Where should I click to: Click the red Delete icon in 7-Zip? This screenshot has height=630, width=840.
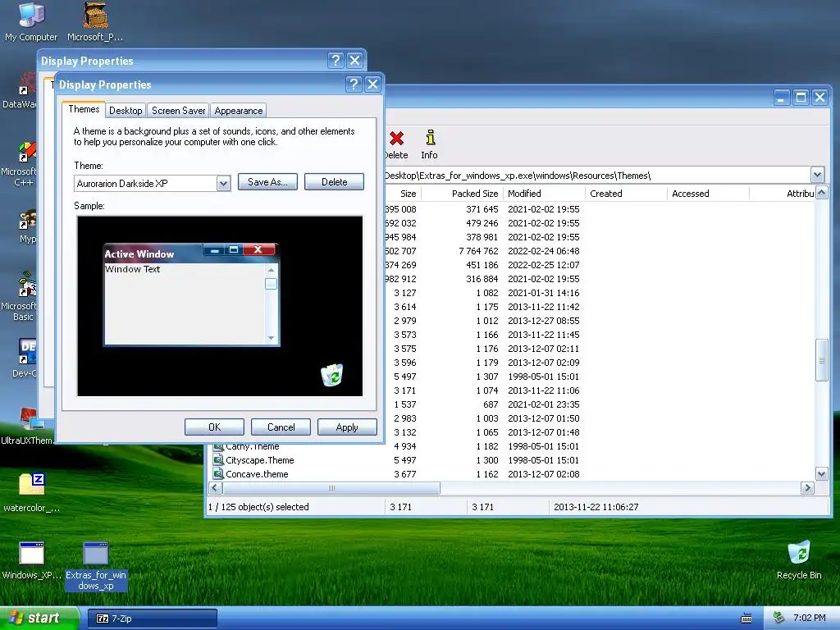(x=396, y=138)
